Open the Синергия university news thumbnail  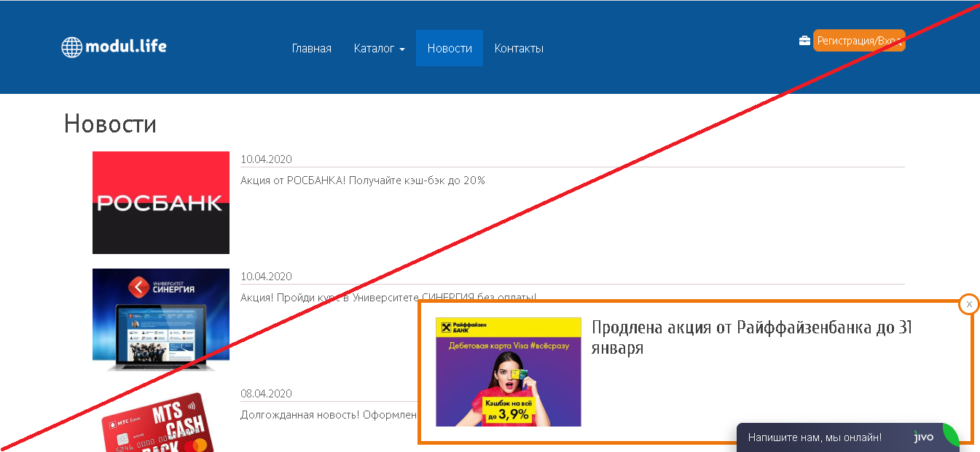pyautogui.click(x=161, y=320)
